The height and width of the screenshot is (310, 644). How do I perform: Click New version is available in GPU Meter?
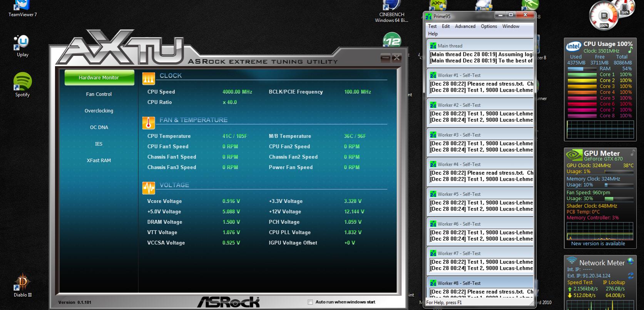(x=598, y=243)
